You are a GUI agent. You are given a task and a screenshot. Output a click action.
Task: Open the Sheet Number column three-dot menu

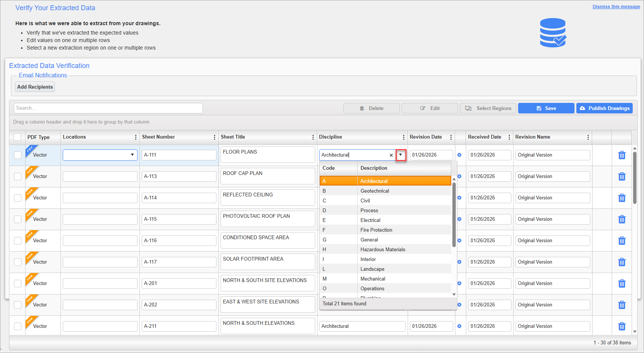pos(214,137)
